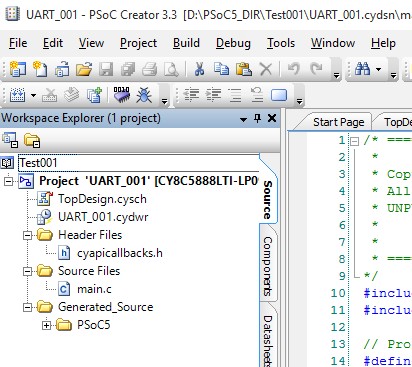Open the dropdown arrow beside the binoculars
The height and width of the screenshot is (367, 412).
click(378, 69)
